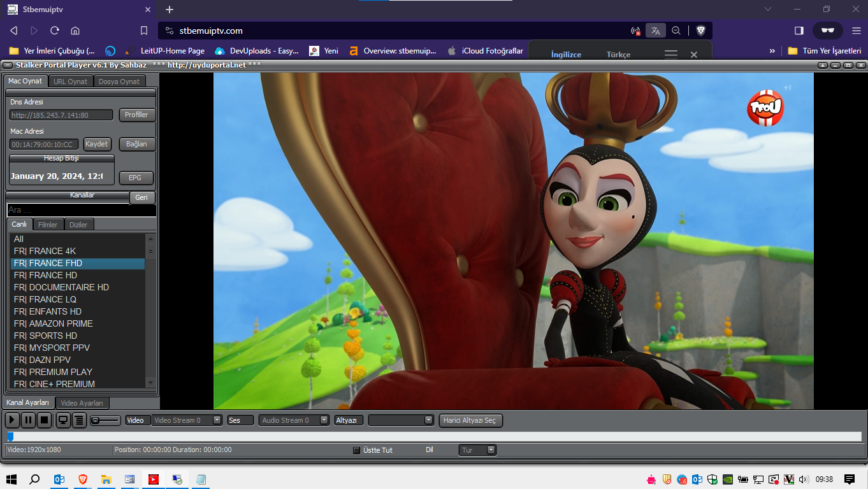Click the translate page icon in address bar
Image resolution: width=868 pixels, height=489 pixels.
coord(656,31)
